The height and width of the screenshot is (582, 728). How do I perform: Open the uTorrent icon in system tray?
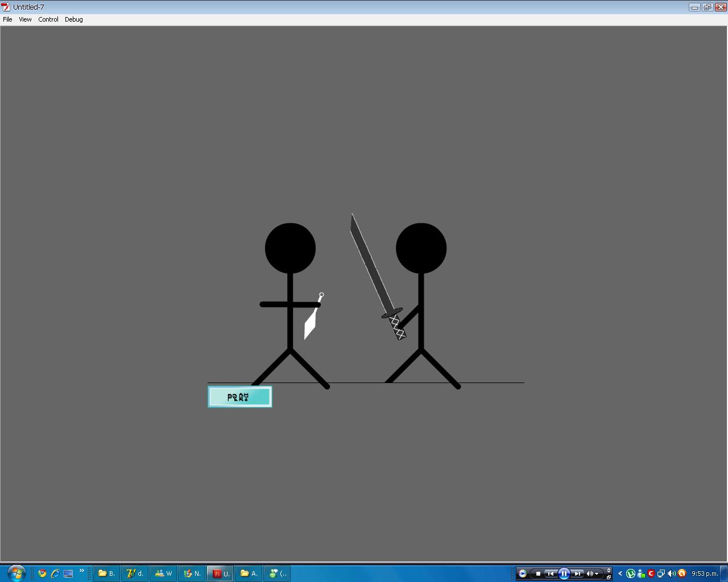[x=631, y=573]
